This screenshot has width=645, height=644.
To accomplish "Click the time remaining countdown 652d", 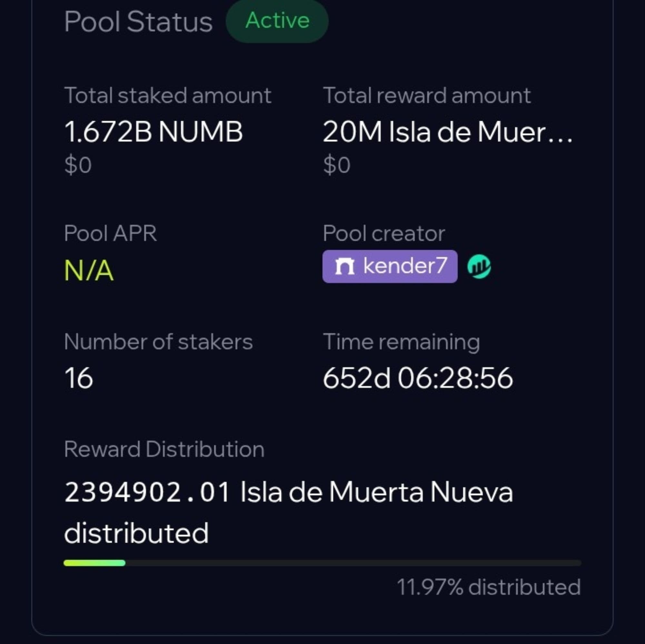I will click(418, 378).
